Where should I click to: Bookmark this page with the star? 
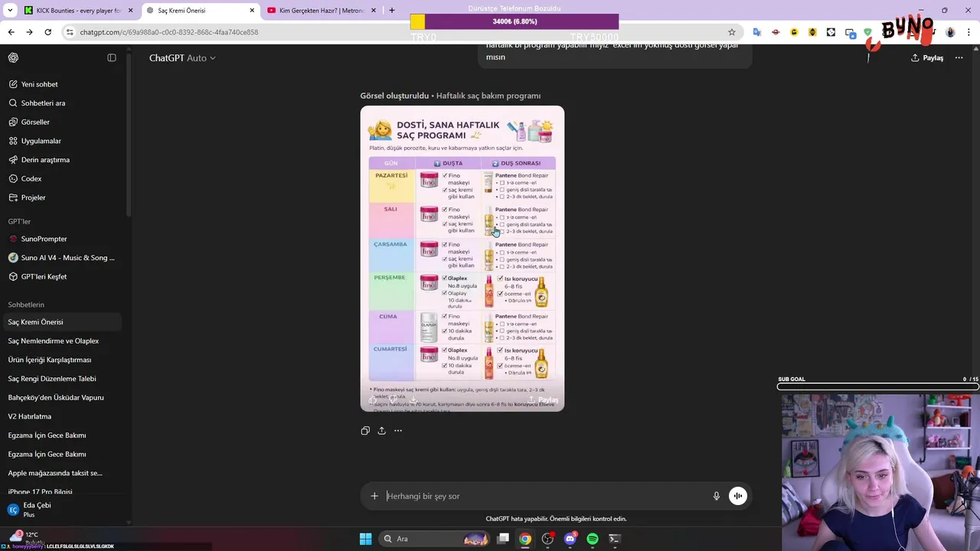click(732, 32)
